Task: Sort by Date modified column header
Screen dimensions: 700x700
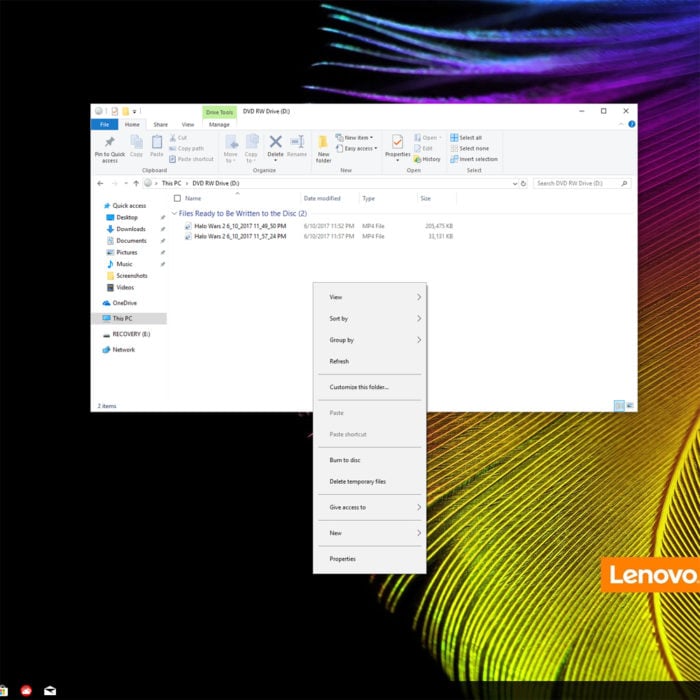Action: click(322, 198)
